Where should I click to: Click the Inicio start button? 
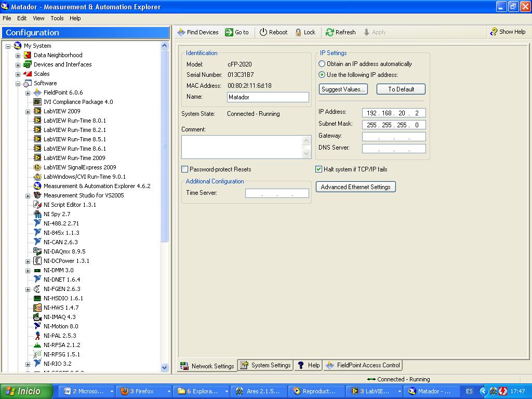(26, 391)
